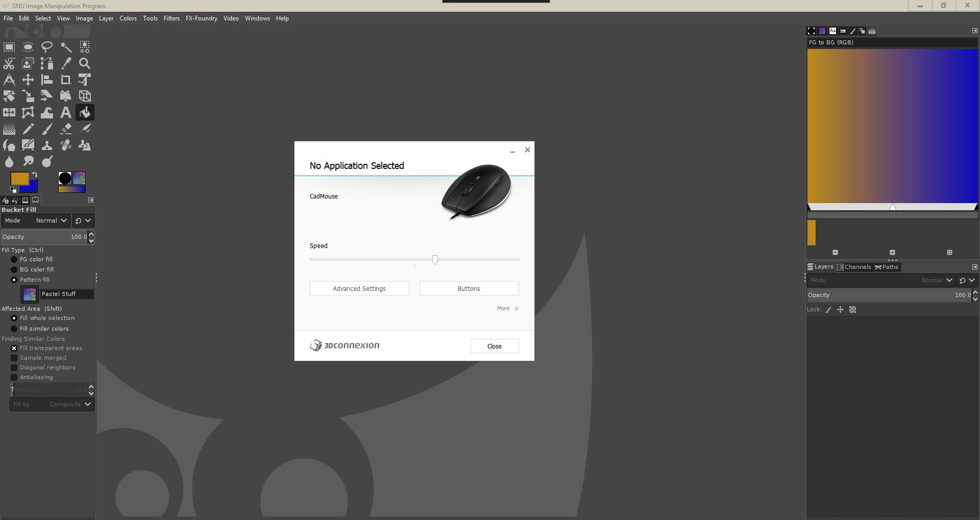Select the Paths tool in toolbox
The image size is (980, 520).
(x=47, y=63)
